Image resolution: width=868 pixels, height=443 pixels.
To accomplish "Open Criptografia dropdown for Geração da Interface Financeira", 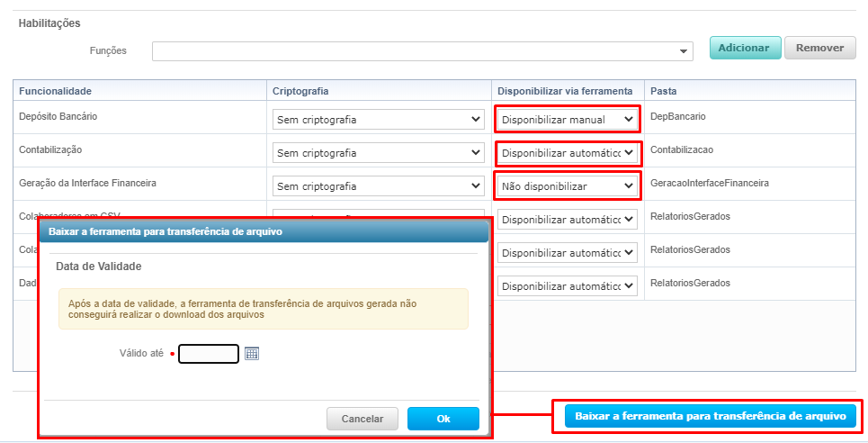I will pos(378,186).
